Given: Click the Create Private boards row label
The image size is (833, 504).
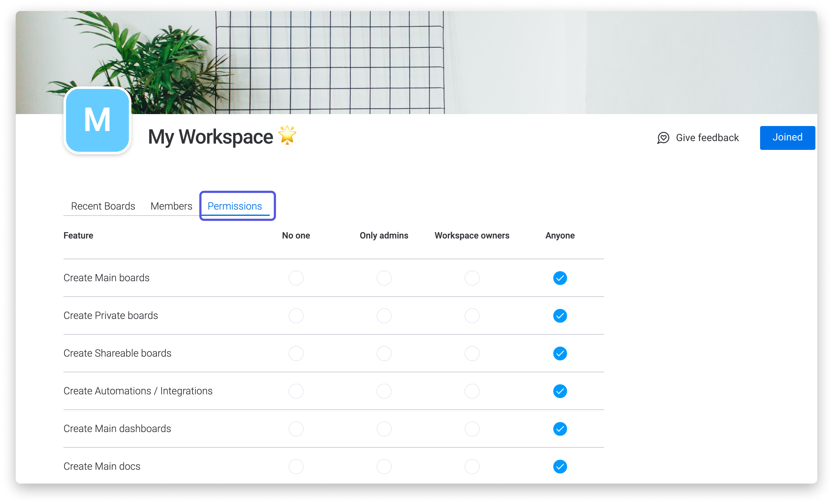Looking at the screenshot, I should pos(111,315).
